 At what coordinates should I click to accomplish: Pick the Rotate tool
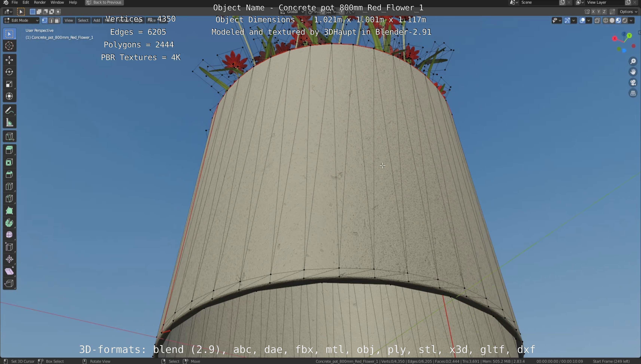click(x=10, y=72)
